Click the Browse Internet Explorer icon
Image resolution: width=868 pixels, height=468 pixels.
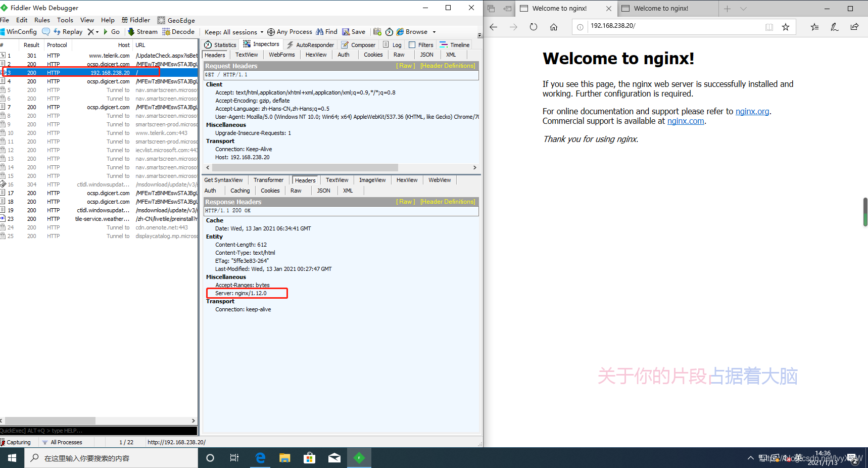(400, 32)
